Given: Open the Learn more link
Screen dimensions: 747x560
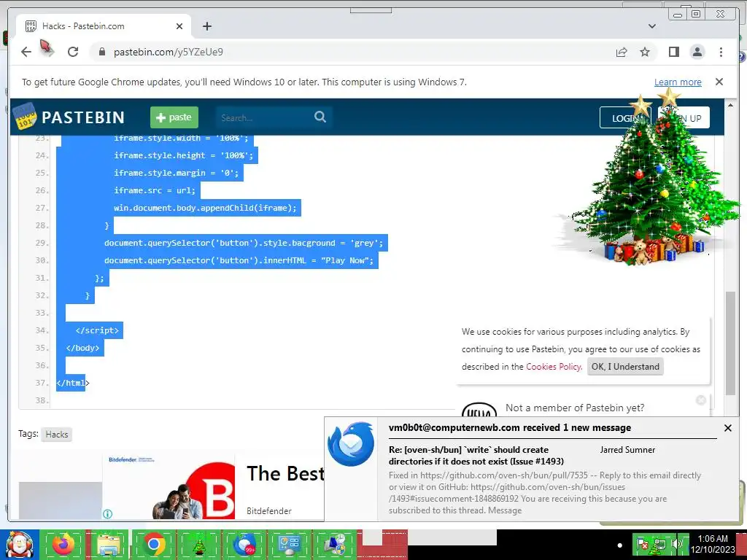Looking at the screenshot, I should click(x=678, y=82).
